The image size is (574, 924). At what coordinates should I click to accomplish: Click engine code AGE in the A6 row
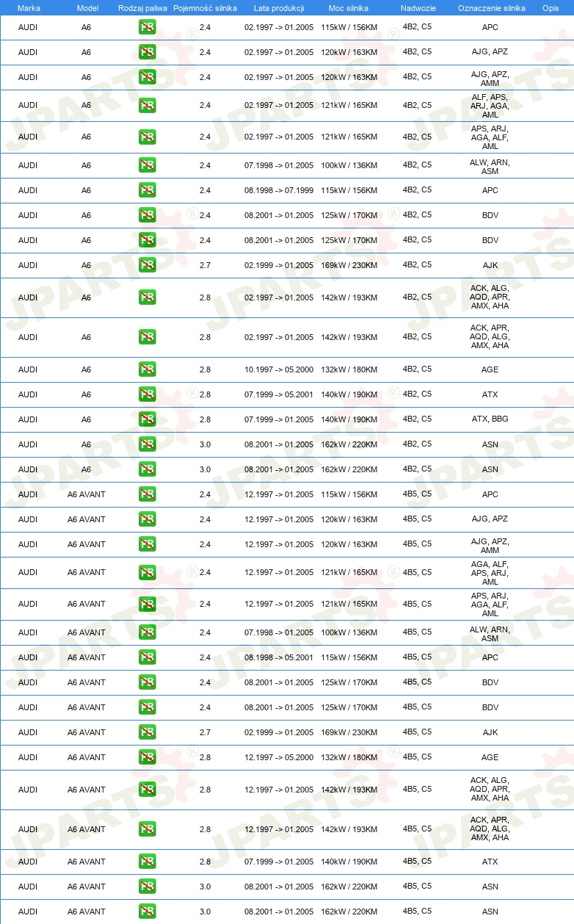coord(490,369)
